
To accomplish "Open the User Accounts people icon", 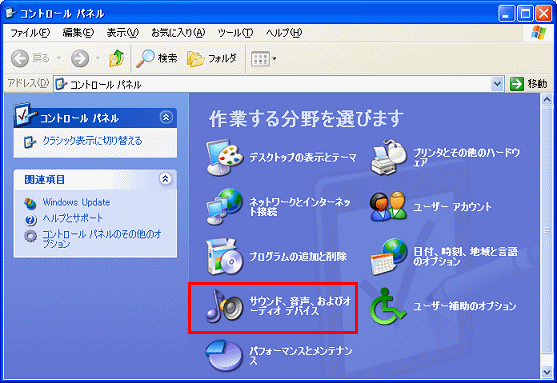I will pos(389,206).
